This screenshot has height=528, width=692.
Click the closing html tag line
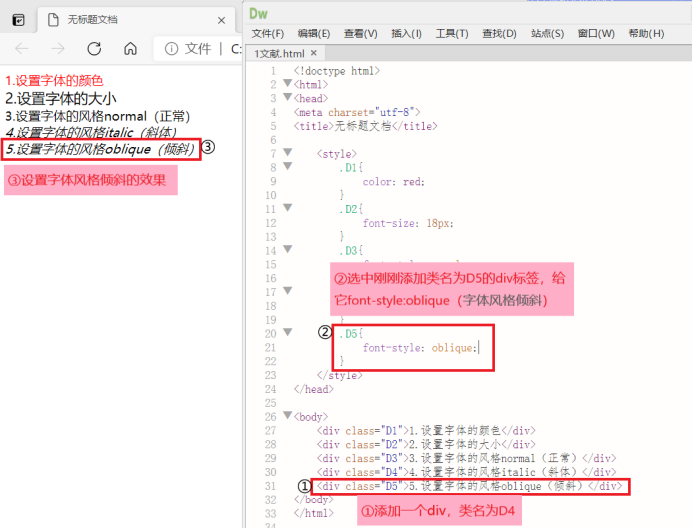click(314, 513)
